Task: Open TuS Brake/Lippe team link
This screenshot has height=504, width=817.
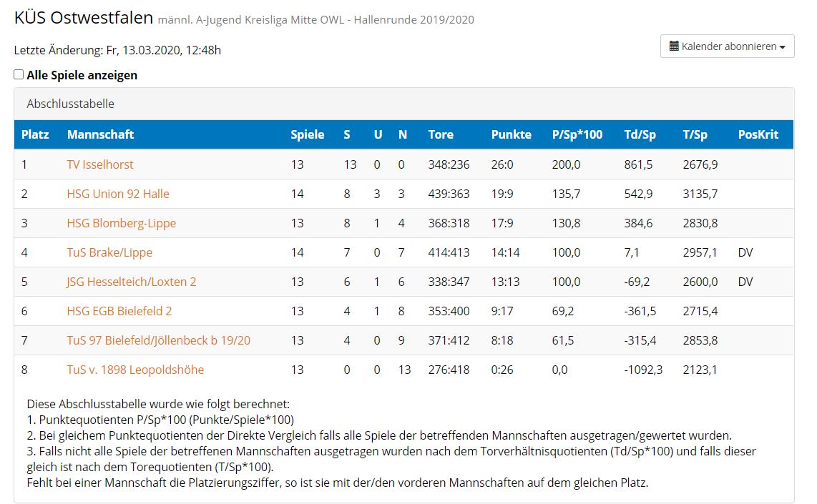Action: (x=109, y=252)
